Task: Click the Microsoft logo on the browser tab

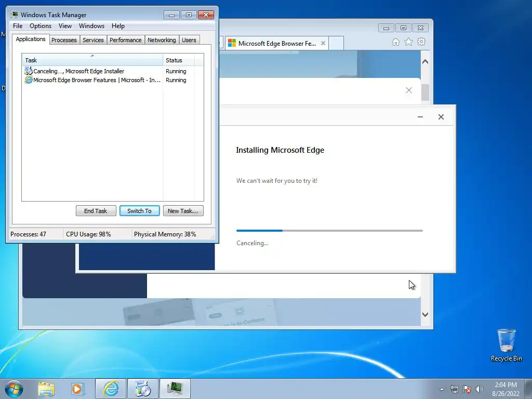Action: (x=232, y=43)
